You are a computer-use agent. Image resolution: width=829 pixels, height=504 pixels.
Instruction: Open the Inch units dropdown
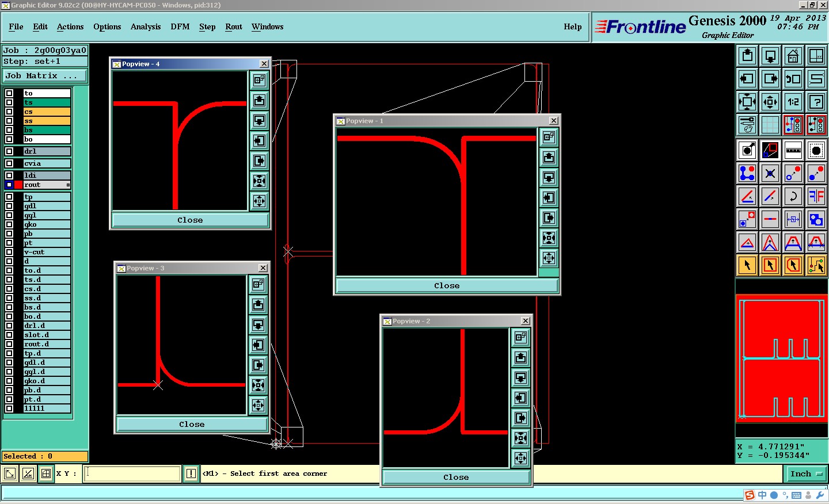click(x=807, y=474)
